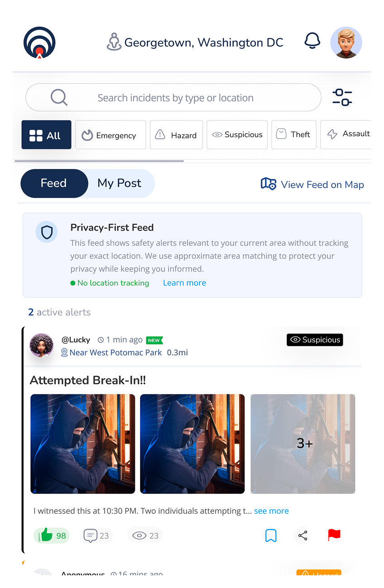Open View Feed on Map

point(313,184)
